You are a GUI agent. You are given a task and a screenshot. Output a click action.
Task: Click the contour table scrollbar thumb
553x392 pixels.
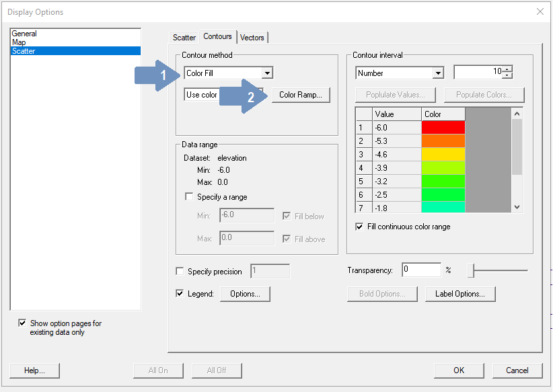[517, 147]
